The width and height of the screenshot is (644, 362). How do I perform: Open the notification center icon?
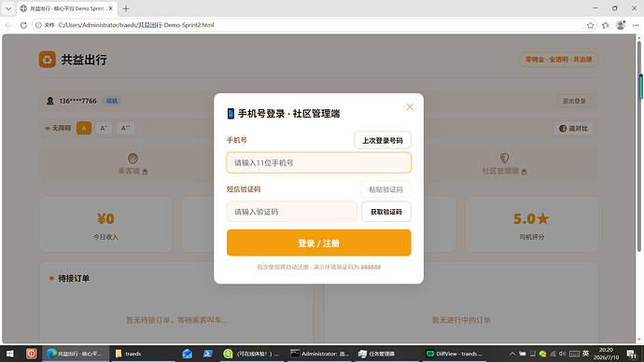[x=632, y=354]
